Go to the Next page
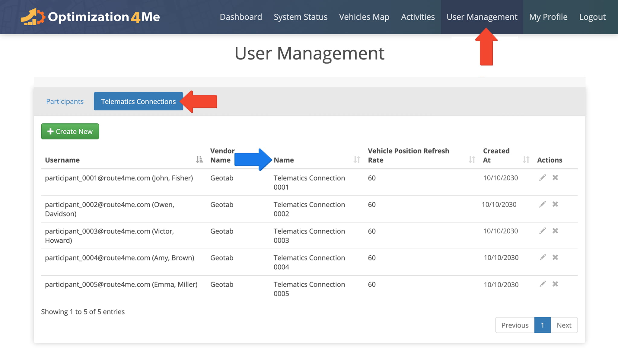This screenshot has height=364, width=618. [564, 325]
